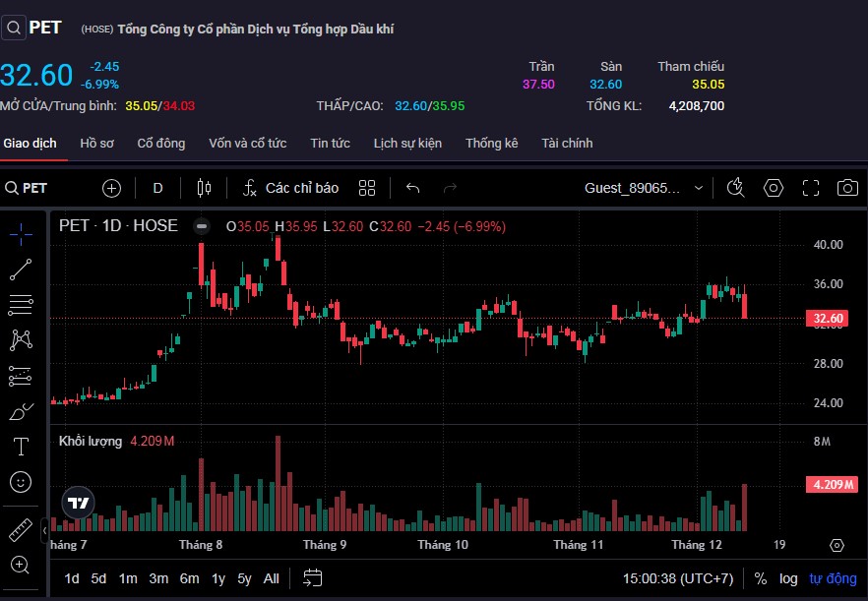Set chart range to 6m
The width and height of the screenshot is (868, 601).
click(x=189, y=578)
